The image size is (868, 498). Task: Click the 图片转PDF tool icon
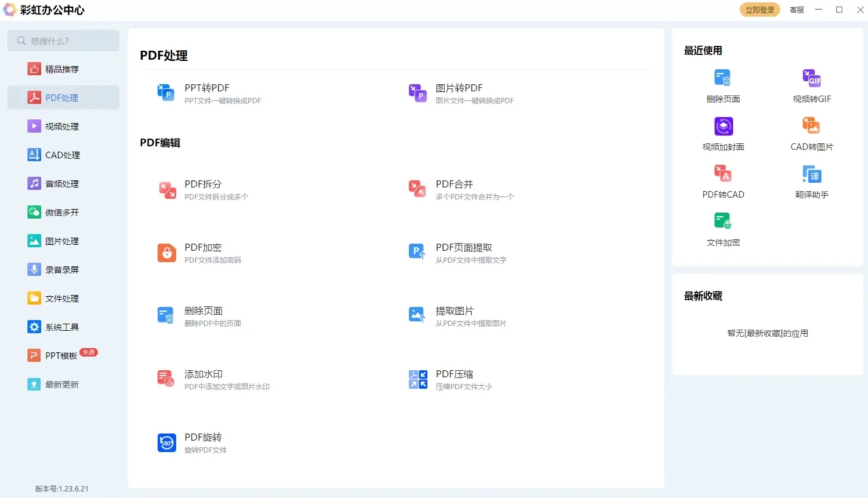[x=417, y=93]
